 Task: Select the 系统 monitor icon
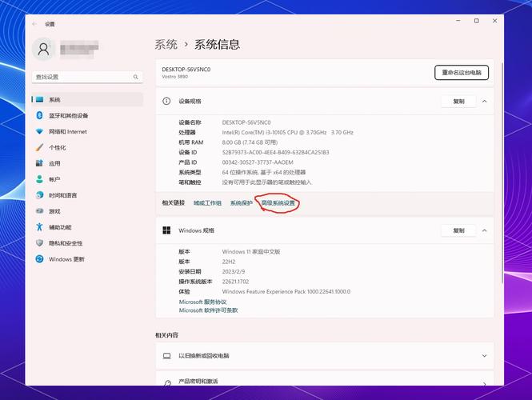point(40,99)
